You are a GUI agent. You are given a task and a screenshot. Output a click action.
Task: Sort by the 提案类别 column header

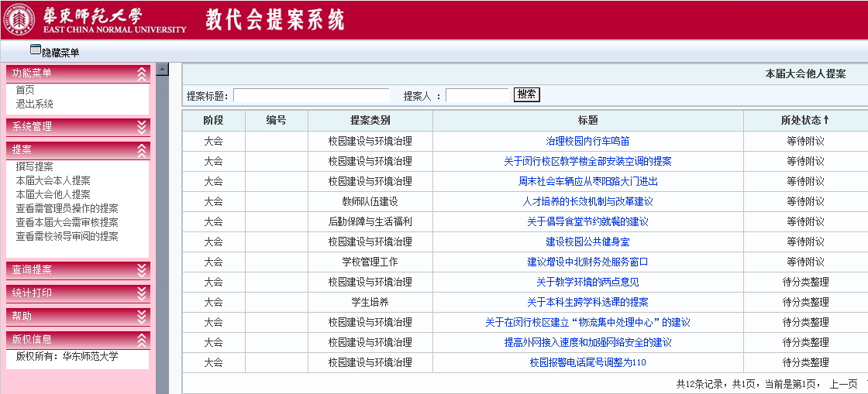point(370,121)
